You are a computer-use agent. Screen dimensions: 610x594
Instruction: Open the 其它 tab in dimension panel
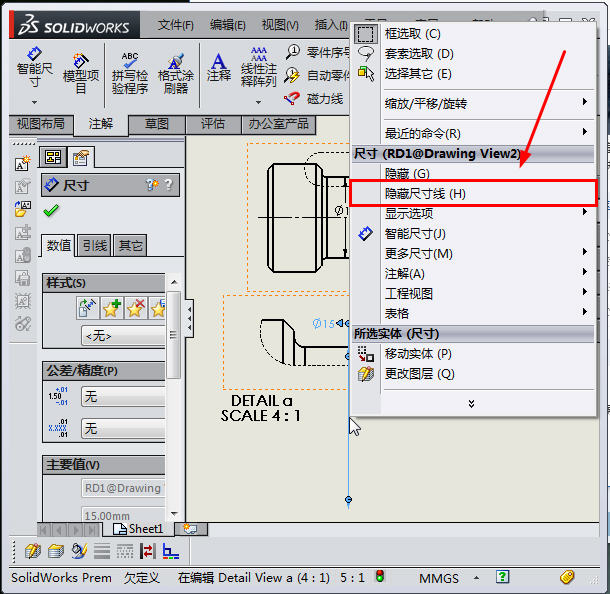tap(130, 245)
